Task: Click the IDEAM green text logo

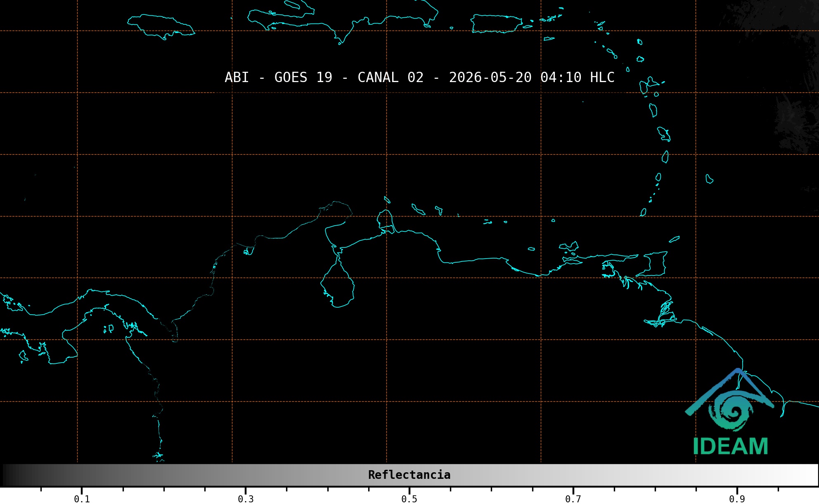Action: pyautogui.click(x=730, y=446)
